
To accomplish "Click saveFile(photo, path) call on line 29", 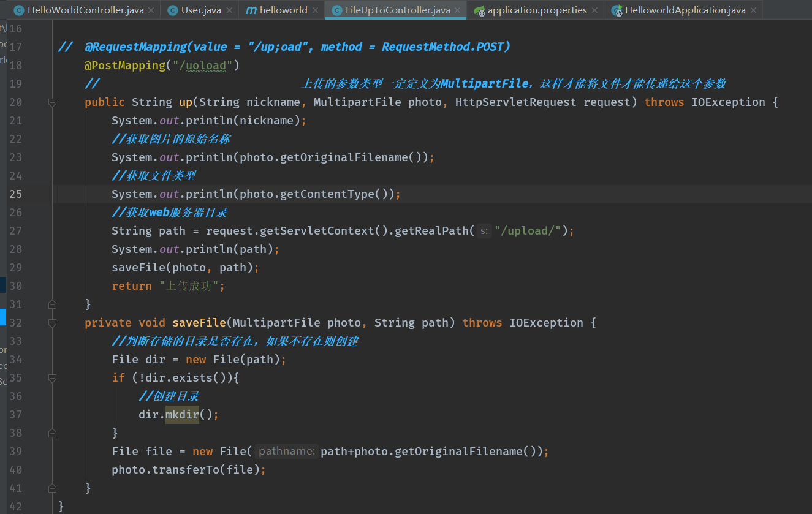I will (183, 268).
